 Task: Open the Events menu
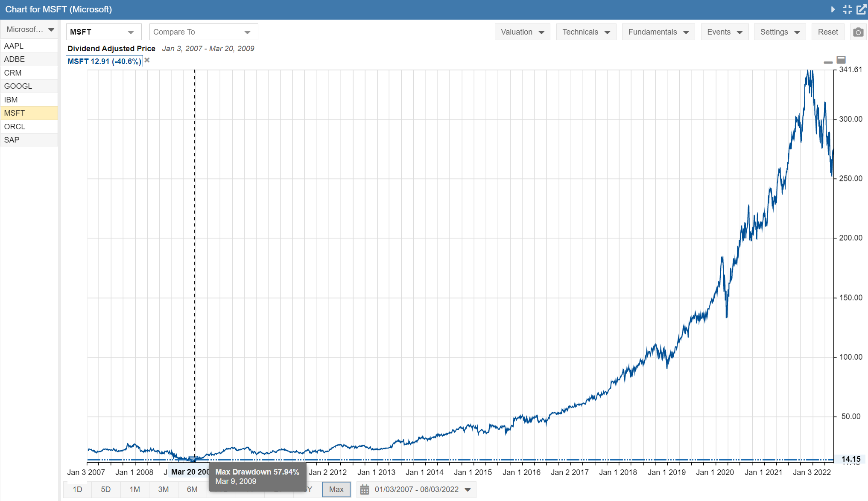[x=725, y=32]
